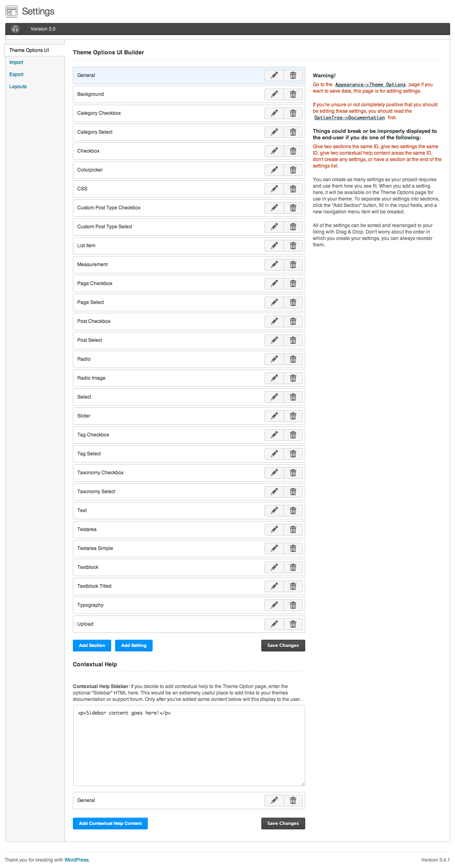Remove the Textarea Simple setting
This screenshot has width=455, height=868.
pos(293,548)
